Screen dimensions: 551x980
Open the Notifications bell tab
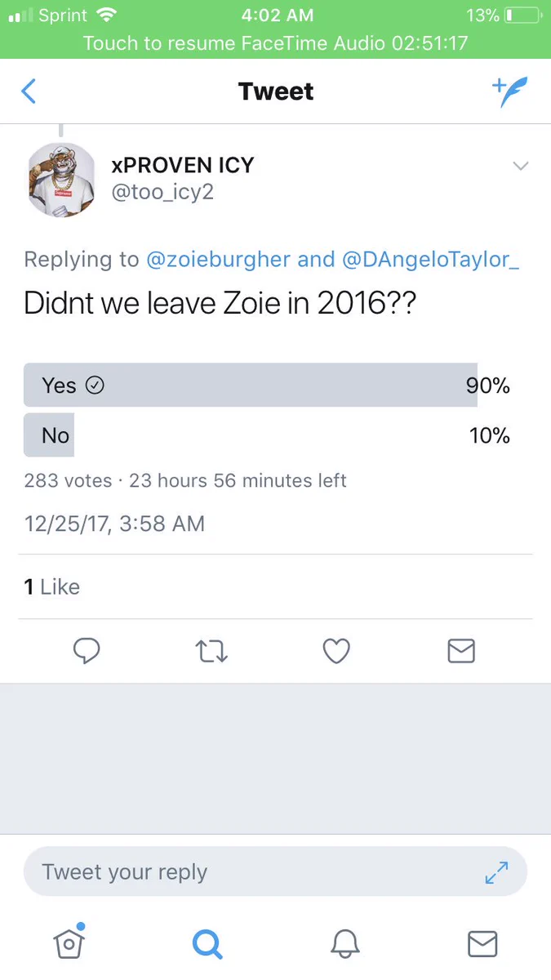(345, 943)
